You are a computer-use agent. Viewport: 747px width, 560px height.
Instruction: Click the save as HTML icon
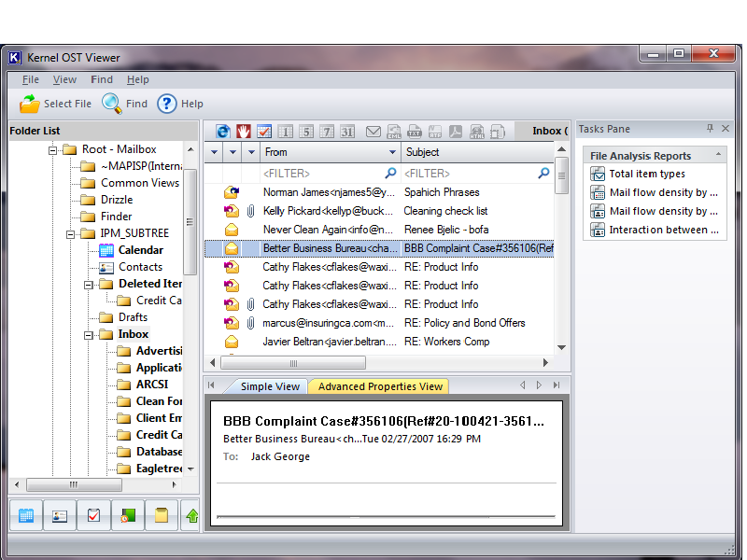pyautogui.click(x=476, y=131)
